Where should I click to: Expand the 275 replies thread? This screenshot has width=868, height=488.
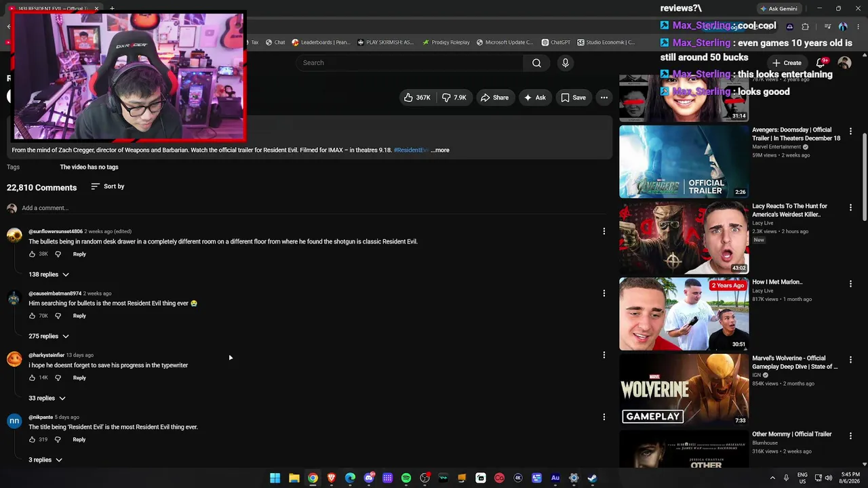click(49, 336)
